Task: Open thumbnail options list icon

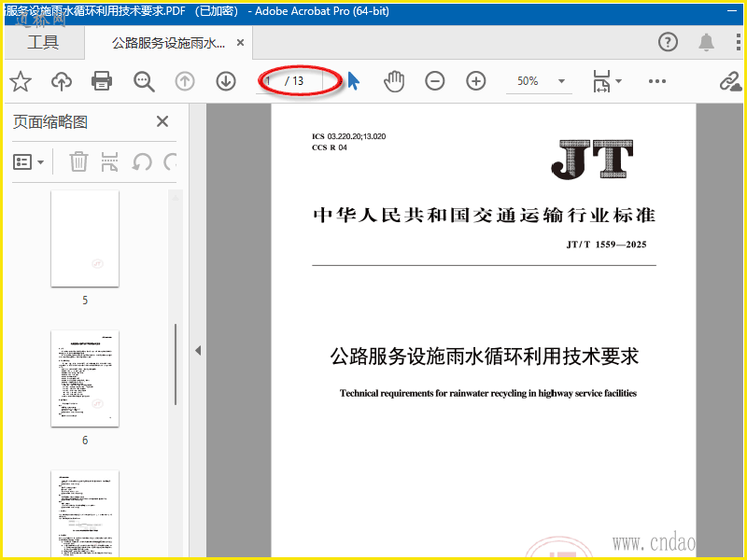Action: click(x=22, y=161)
